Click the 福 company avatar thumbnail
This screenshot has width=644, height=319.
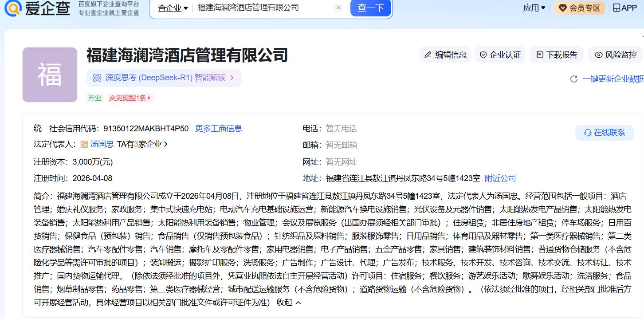click(x=50, y=75)
